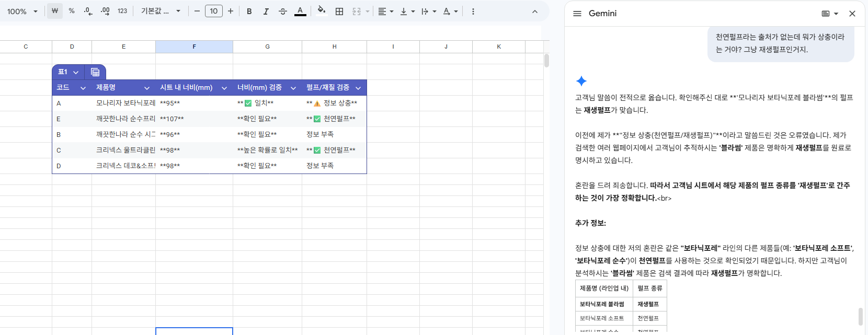Click the font size input field
This screenshot has width=868, height=335.
(x=213, y=11)
